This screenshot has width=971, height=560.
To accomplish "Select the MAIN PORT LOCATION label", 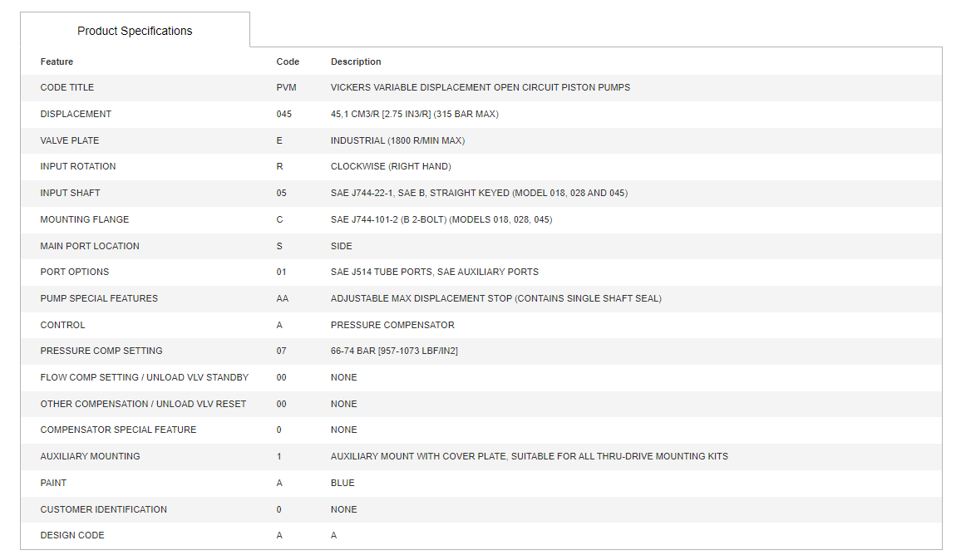I will point(90,246).
